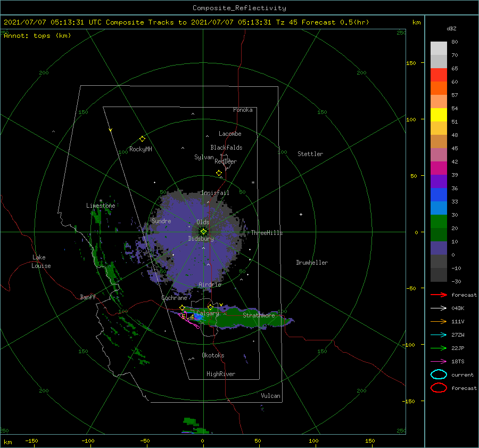
Task: Click the Airdrie label
Action: 210,284
